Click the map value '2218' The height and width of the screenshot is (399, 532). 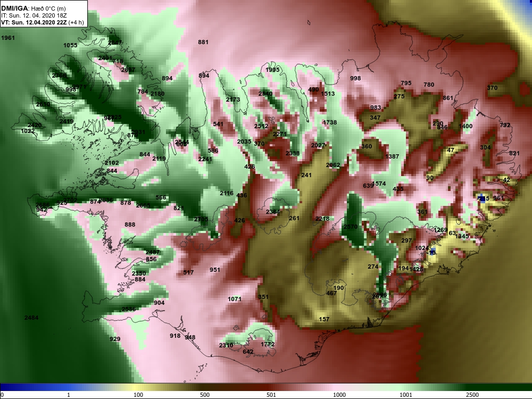322,219
